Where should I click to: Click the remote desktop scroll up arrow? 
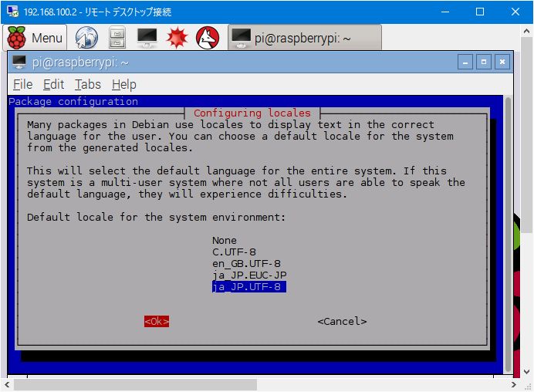tap(526, 31)
